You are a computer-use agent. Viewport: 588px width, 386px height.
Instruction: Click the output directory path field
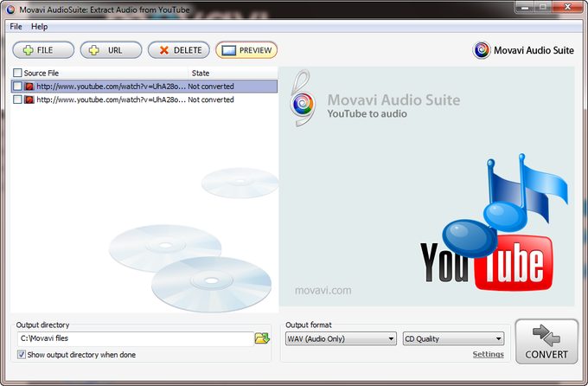click(x=136, y=338)
